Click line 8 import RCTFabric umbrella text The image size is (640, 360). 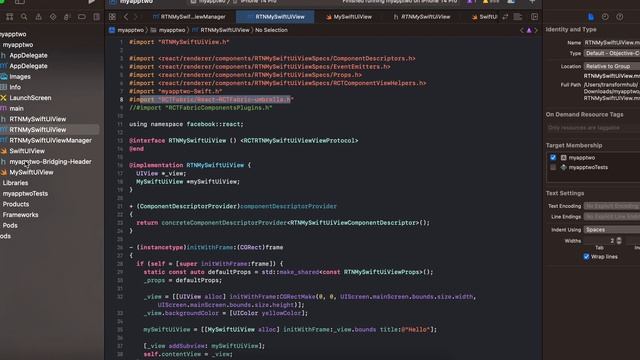coord(211,100)
